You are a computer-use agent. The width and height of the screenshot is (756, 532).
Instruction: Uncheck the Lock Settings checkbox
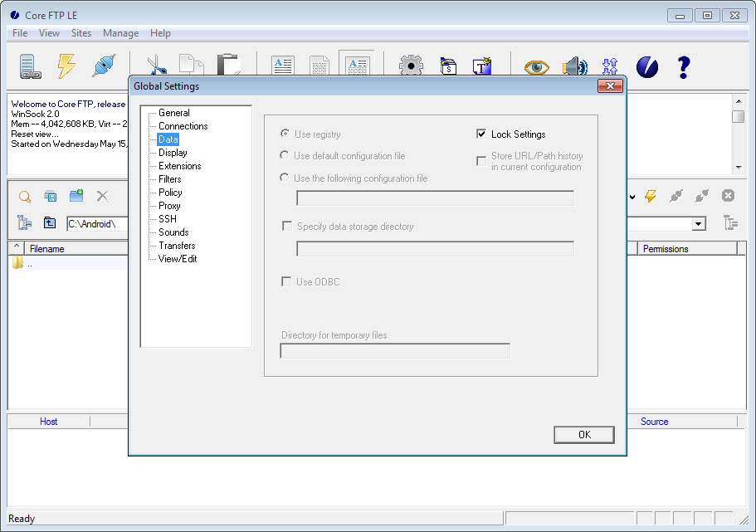pyautogui.click(x=481, y=134)
